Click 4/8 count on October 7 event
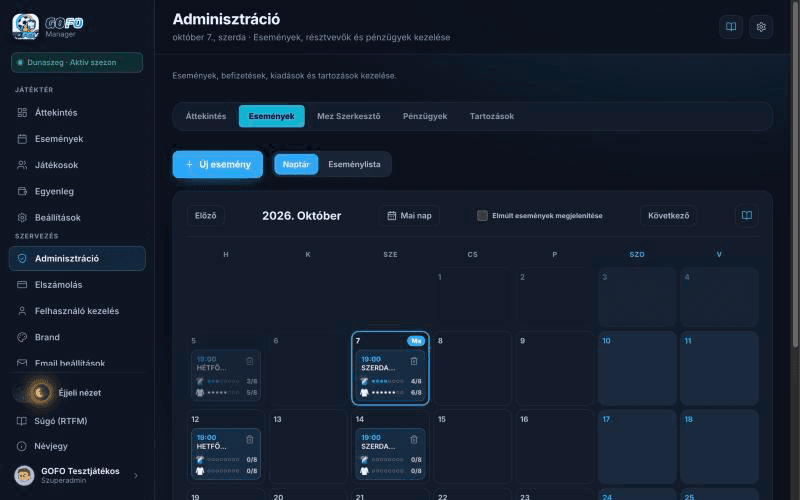 point(416,381)
